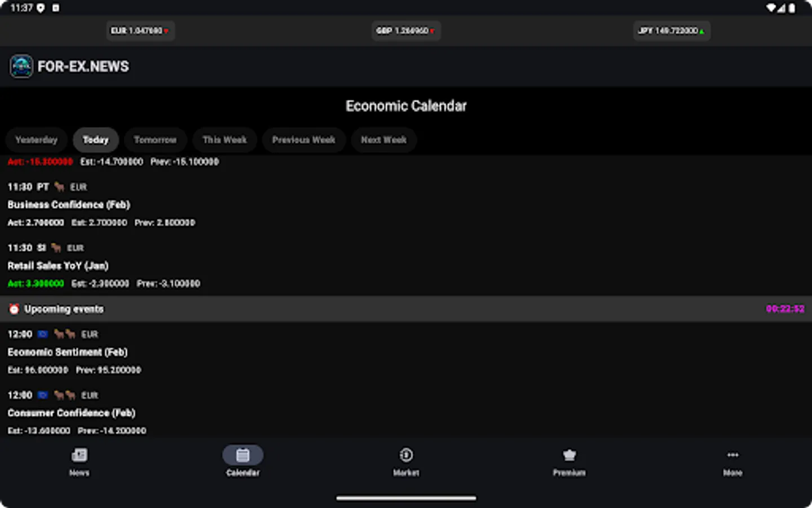Tap the EU flag icon on Economic Sentiment
812x508 pixels.
pyautogui.click(x=42, y=334)
